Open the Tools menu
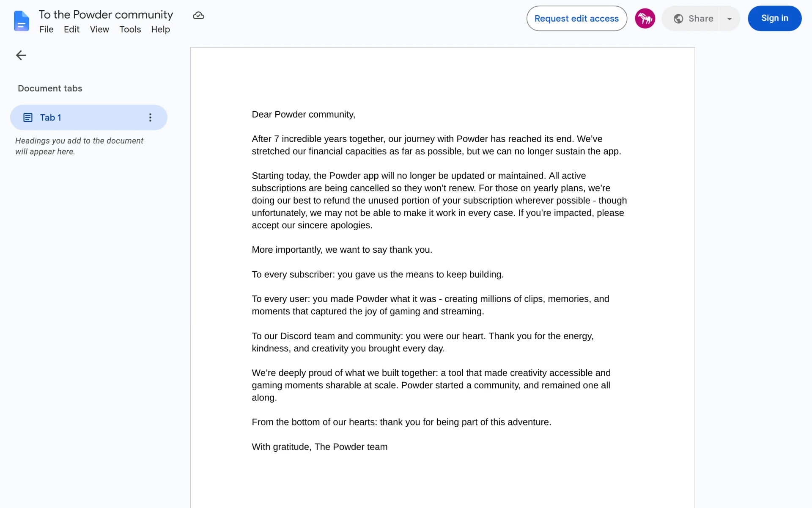This screenshot has width=812, height=508. 130,30
